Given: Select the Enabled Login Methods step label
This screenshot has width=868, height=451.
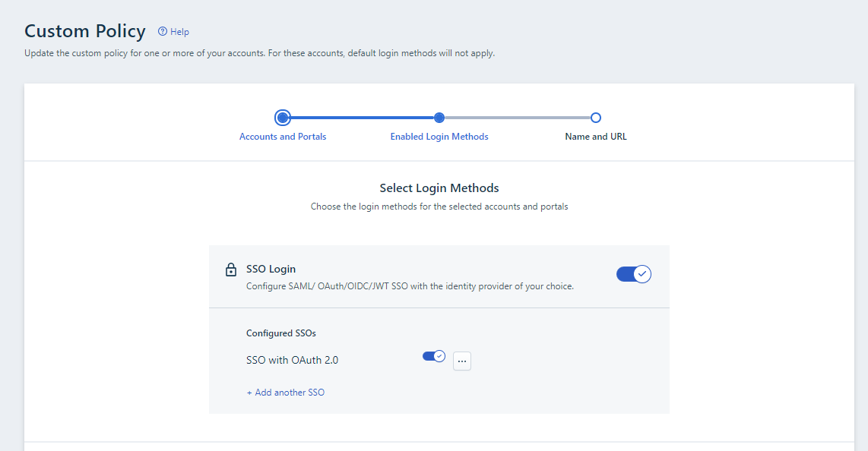Looking at the screenshot, I should point(439,137).
